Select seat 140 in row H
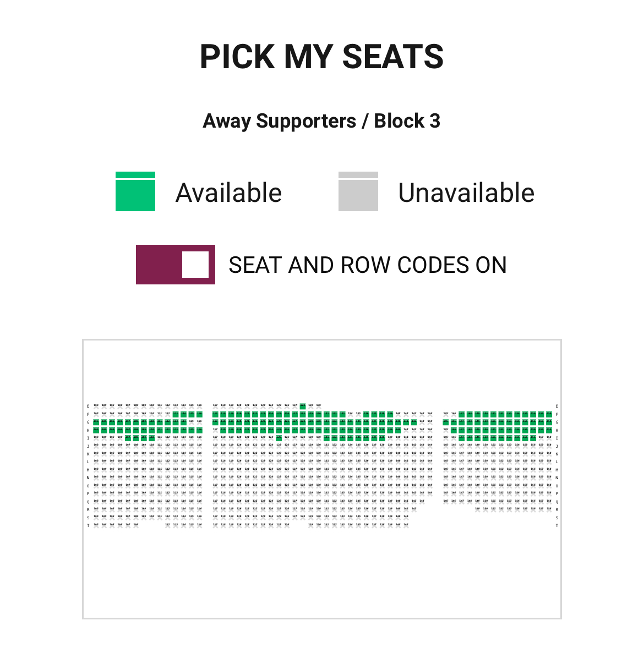644x648 pixels. click(x=398, y=430)
